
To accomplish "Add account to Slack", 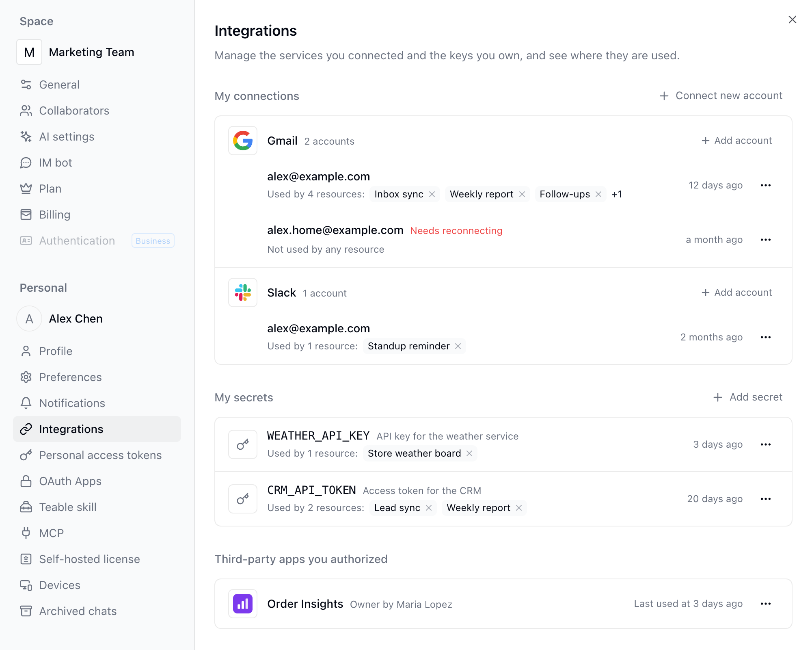I will coord(737,292).
